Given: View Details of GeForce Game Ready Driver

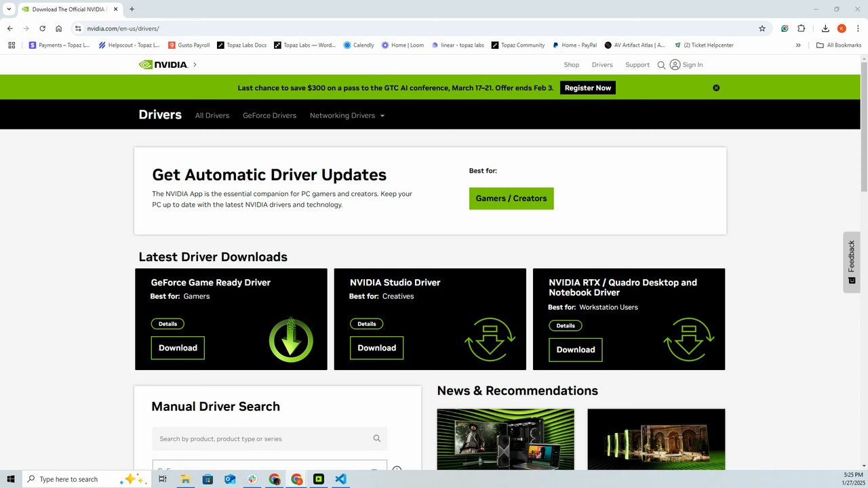Looking at the screenshot, I should tap(167, 324).
